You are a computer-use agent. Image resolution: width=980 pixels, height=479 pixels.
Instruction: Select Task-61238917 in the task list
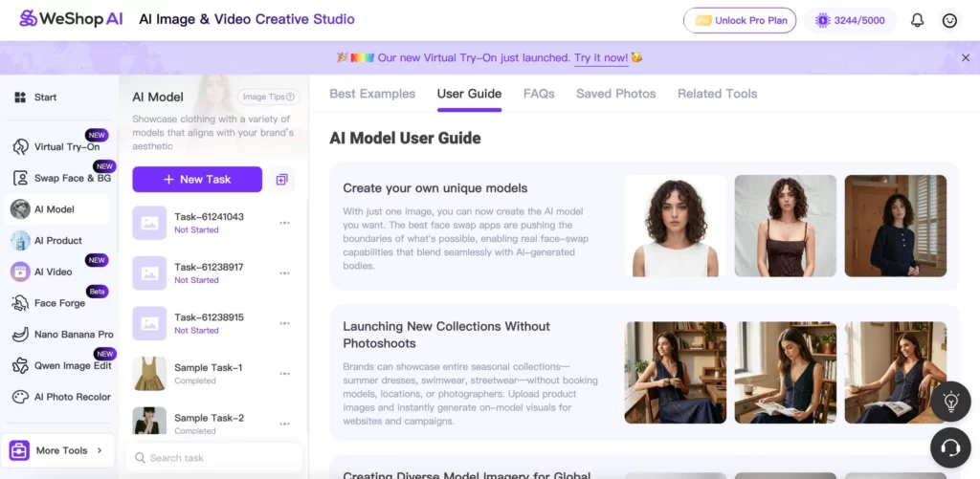pyautogui.click(x=212, y=272)
